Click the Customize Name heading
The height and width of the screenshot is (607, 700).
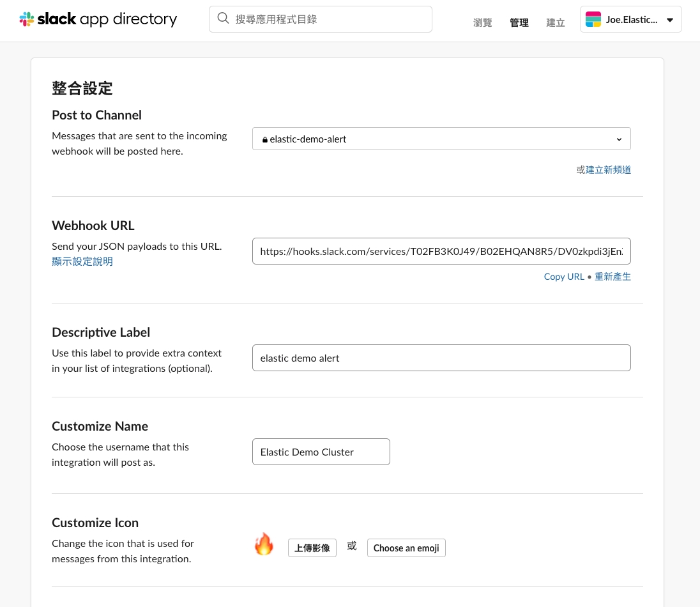pyautogui.click(x=100, y=426)
